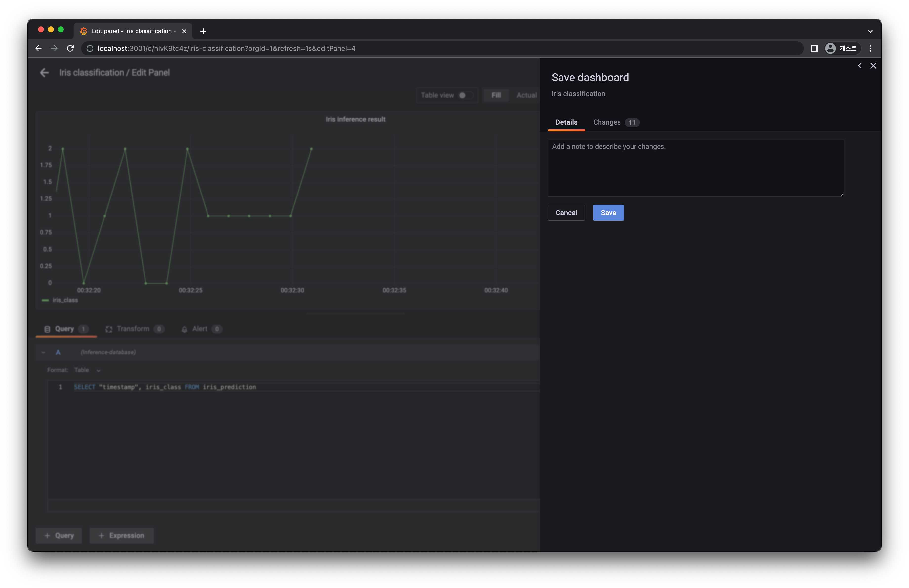The width and height of the screenshot is (909, 588).
Task: Click the site information icon in address bar
Action: click(x=90, y=48)
